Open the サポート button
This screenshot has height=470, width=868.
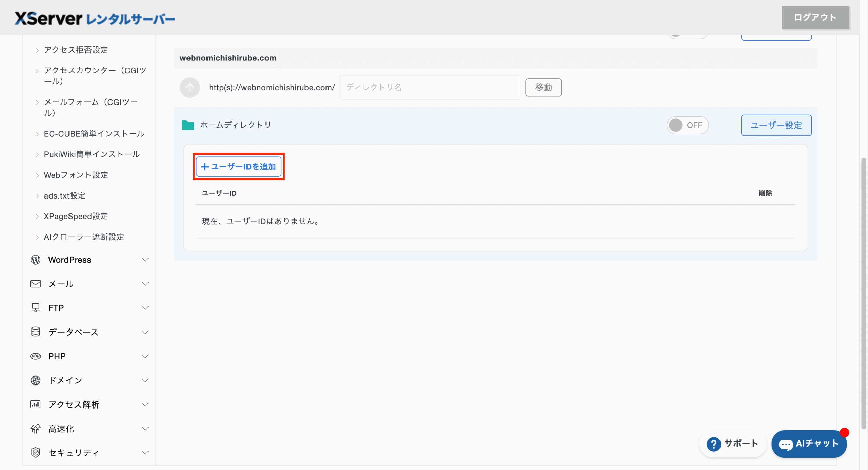click(733, 444)
